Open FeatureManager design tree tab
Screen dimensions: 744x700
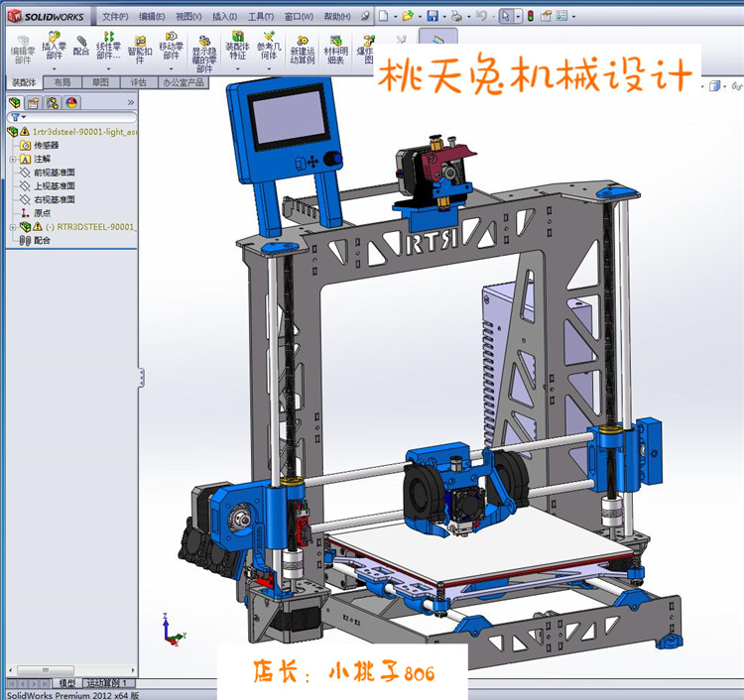[x=15, y=102]
